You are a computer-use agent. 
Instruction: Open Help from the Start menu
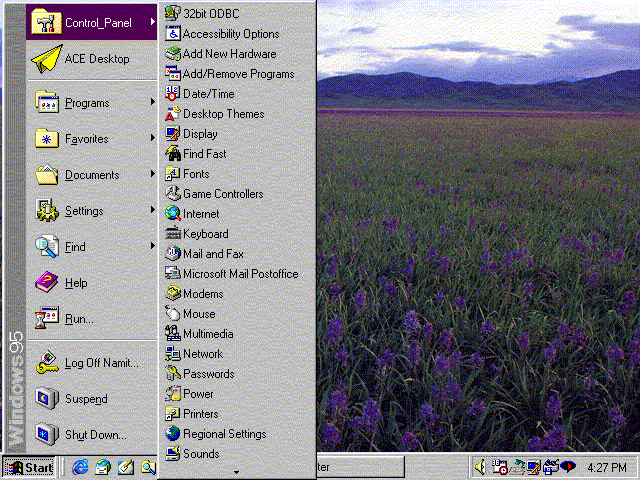pyautogui.click(x=92, y=282)
